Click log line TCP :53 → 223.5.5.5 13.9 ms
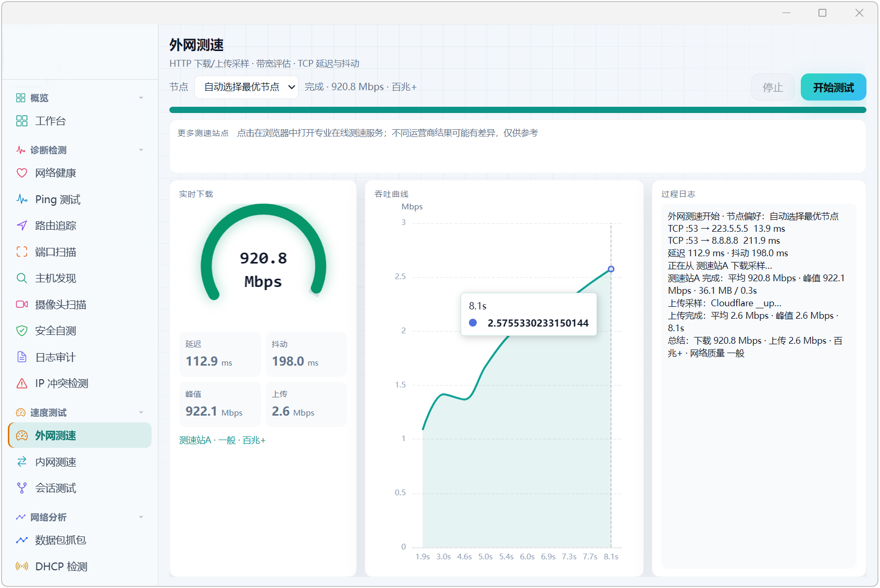The image size is (880, 588). (x=726, y=229)
